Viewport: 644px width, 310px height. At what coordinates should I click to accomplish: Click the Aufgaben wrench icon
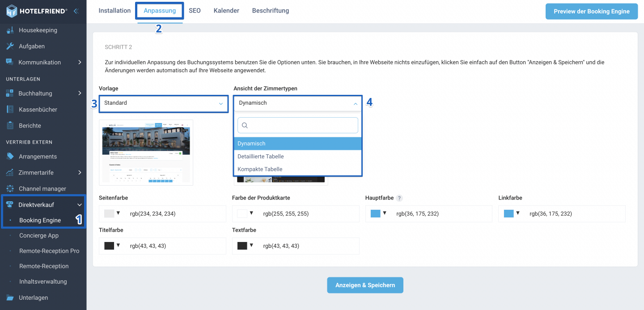coord(10,46)
